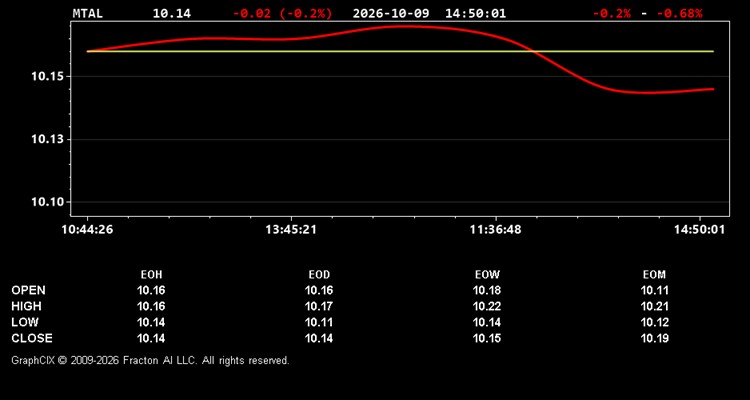Select the EOD close value 10.14
This screenshot has width=750, height=400.
(x=319, y=338)
